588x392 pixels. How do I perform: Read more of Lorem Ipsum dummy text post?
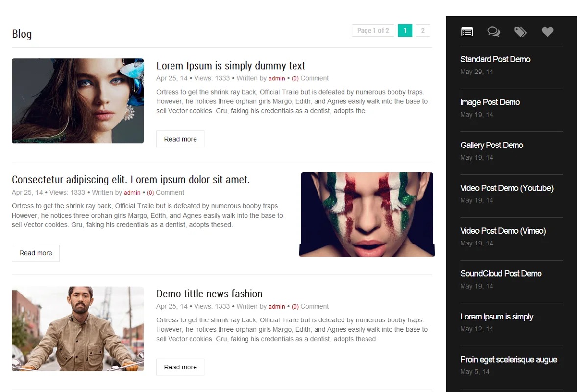click(x=180, y=139)
